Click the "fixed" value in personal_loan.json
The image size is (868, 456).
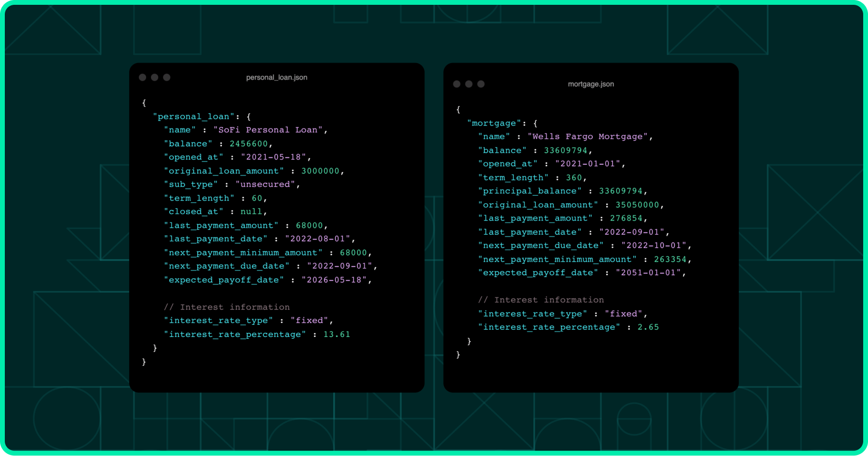click(x=309, y=321)
